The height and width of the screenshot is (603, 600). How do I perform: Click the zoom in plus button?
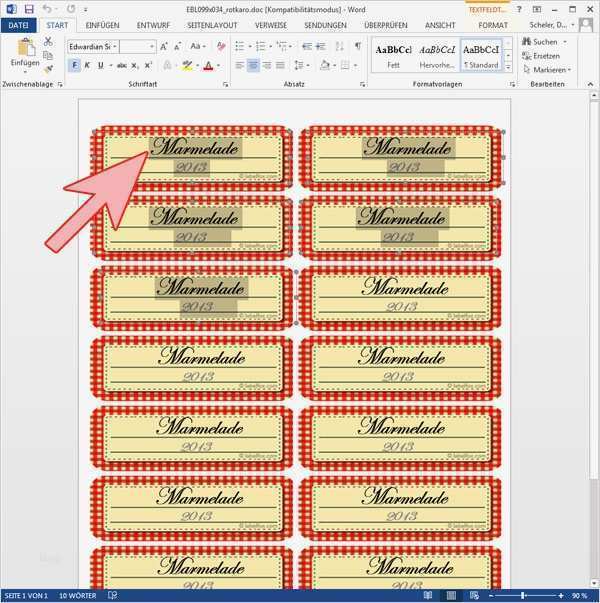pyautogui.click(x=561, y=596)
